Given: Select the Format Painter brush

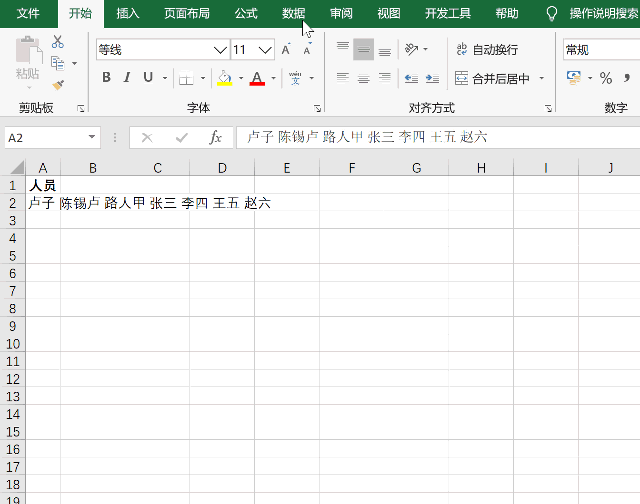Looking at the screenshot, I should tap(58, 84).
